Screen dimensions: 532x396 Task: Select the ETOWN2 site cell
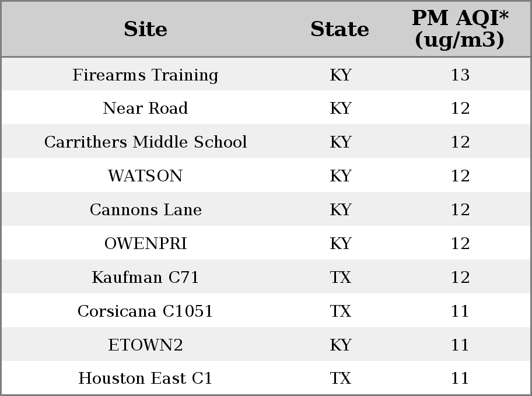(x=145, y=345)
